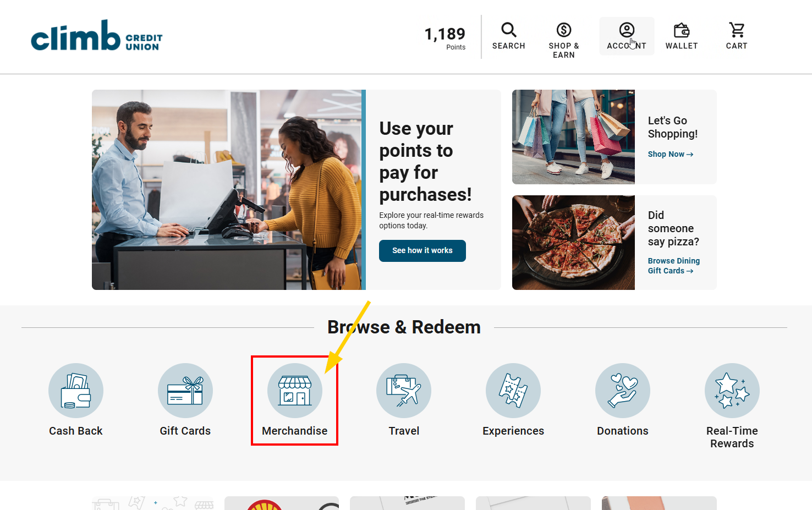This screenshot has width=812, height=510.
Task: Follow the Browse Dining Gift Cards link
Action: (x=674, y=266)
